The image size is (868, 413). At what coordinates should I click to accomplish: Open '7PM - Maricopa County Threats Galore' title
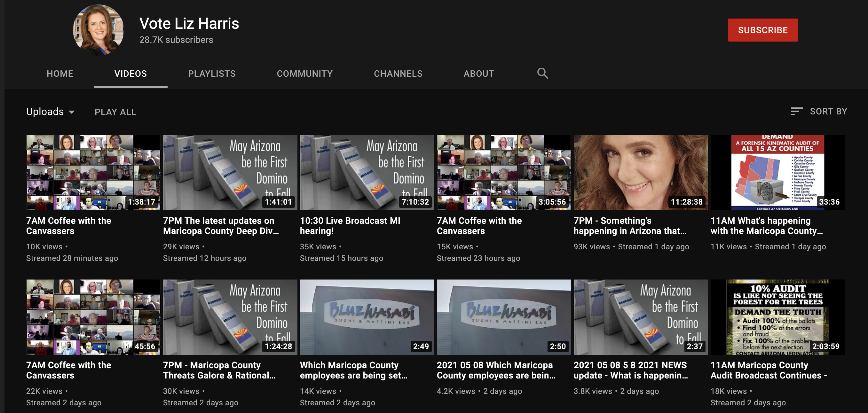[219, 370]
